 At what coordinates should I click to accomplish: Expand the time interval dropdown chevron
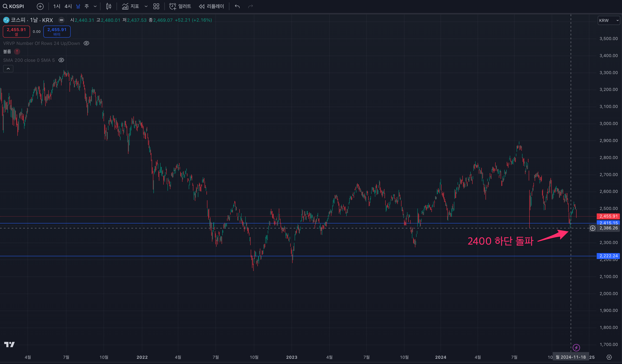(x=95, y=6)
